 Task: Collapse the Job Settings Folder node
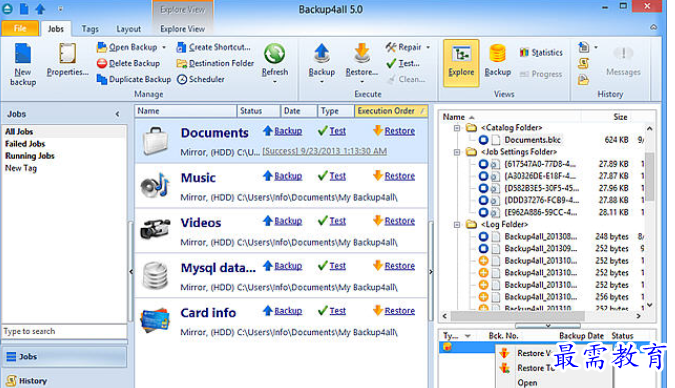457,152
